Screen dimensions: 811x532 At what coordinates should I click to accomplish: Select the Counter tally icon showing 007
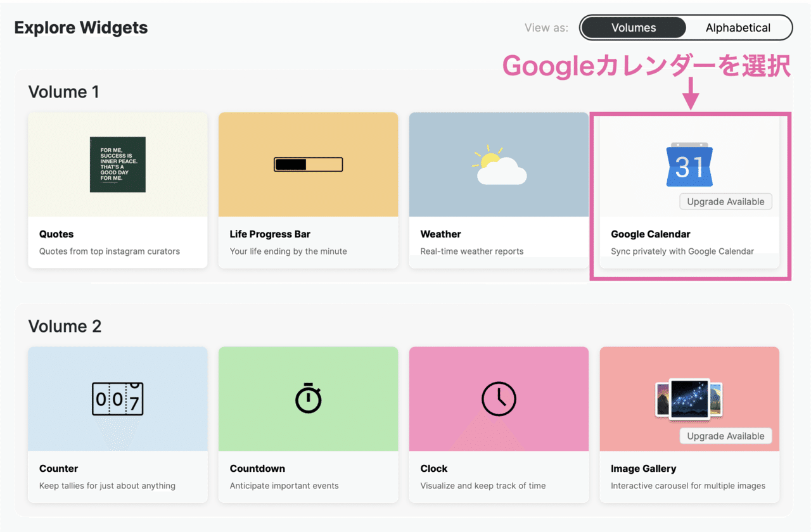coord(117,398)
